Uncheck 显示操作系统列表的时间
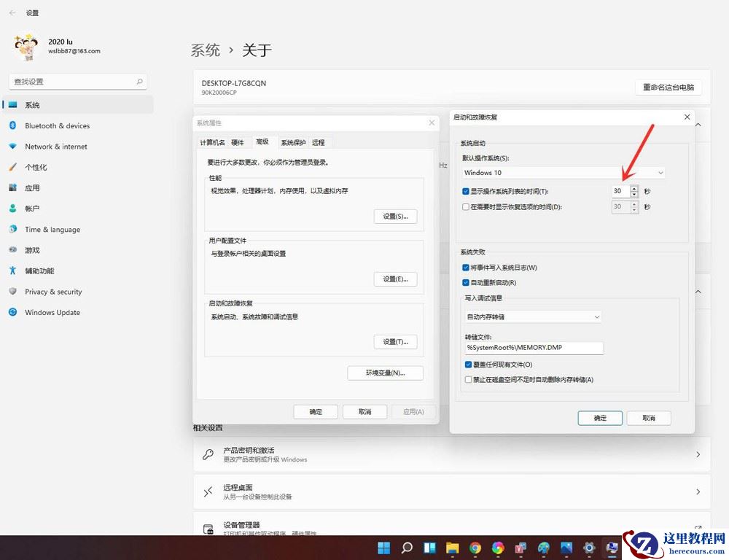Image resolution: width=729 pixels, height=560 pixels. (x=464, y=191)
